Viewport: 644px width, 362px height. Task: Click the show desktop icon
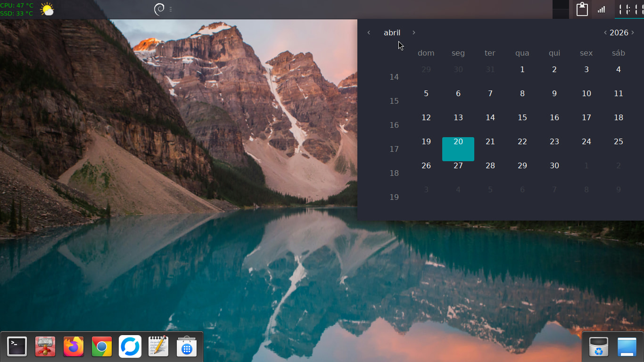point(627,347)
